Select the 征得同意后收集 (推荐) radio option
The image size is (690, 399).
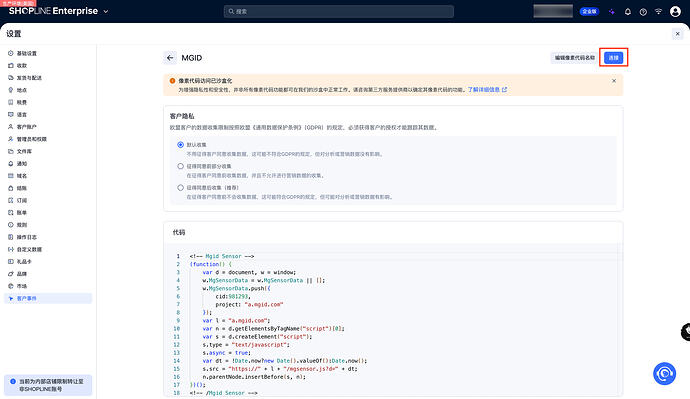pos(180,187)
